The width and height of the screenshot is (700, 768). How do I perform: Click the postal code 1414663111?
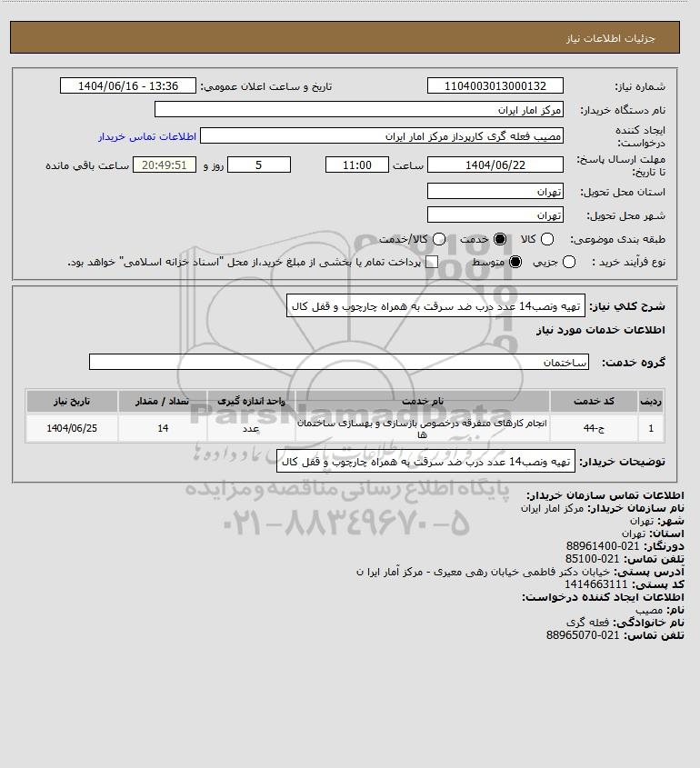pos(595,584)
